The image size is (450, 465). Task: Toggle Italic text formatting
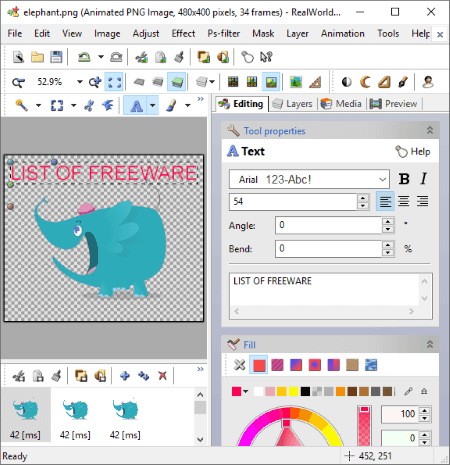(423, 179)
